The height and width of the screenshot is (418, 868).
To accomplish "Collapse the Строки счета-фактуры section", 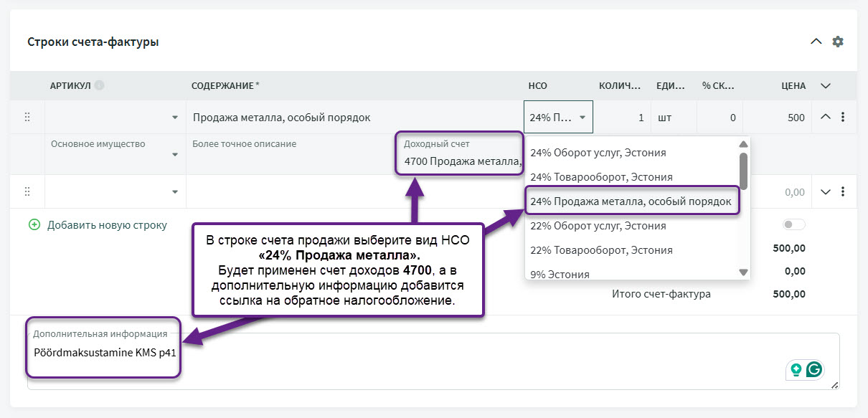I will tap(816, 42).
